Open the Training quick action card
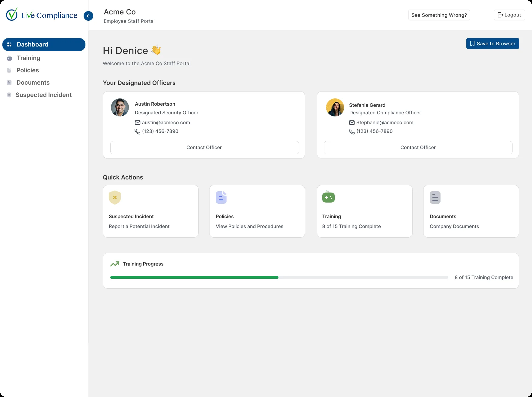 [365, 211]
